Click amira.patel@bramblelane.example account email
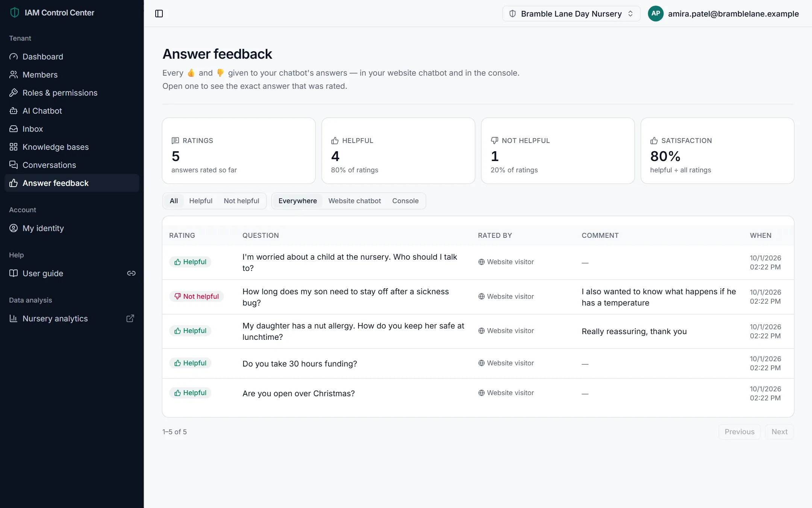Image resolution: width=812 pixels, height=508 pixels. (x=733, y=14)
